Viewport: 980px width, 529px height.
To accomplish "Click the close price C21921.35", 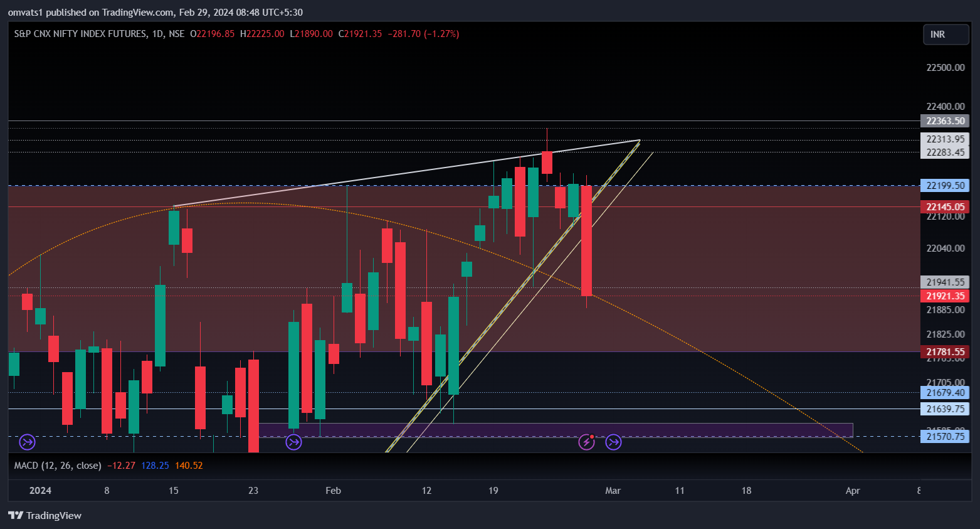I will point(360,34).
